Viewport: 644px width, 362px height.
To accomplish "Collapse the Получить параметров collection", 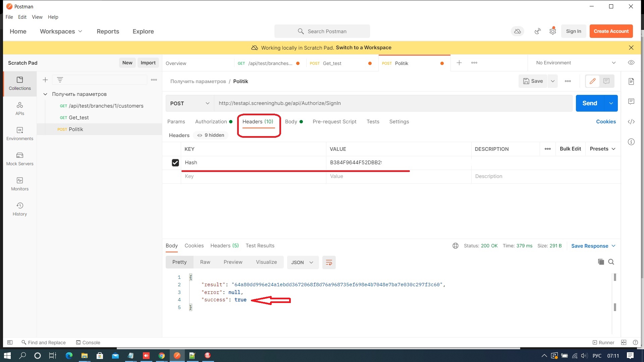I will 45,94.
